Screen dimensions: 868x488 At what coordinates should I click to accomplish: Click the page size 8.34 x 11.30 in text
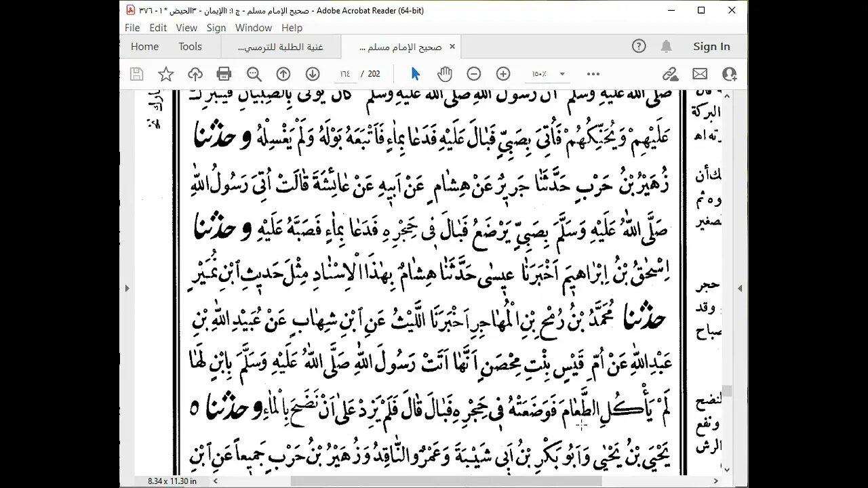(172, 481)
